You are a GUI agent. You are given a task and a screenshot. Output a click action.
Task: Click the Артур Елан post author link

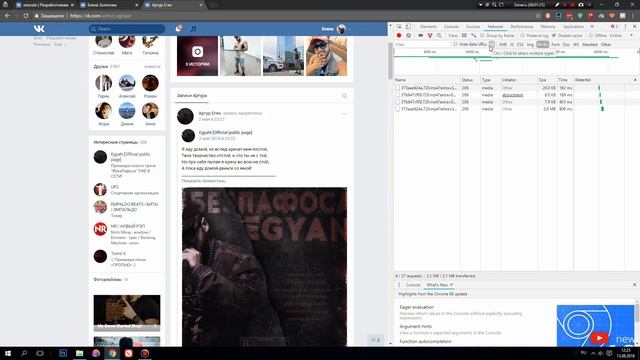pos(209,113)
